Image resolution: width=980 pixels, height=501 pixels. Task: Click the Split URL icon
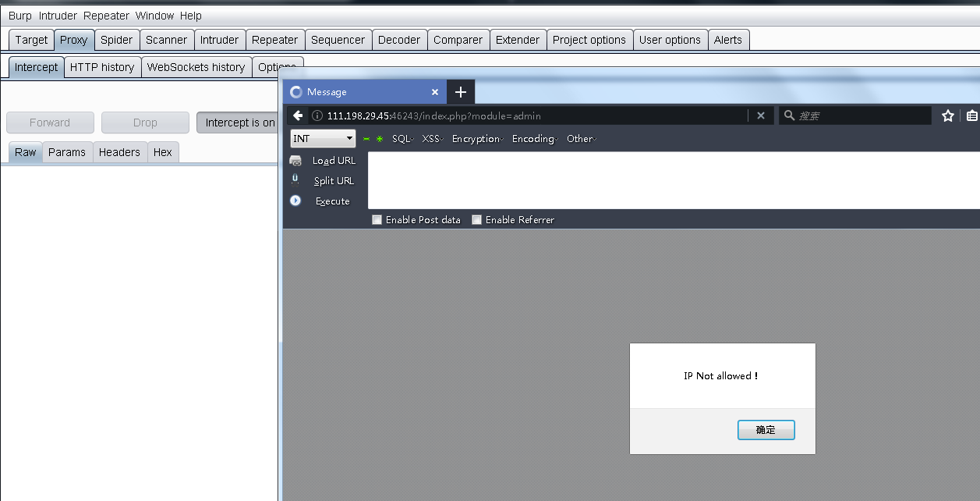[295, 179]
